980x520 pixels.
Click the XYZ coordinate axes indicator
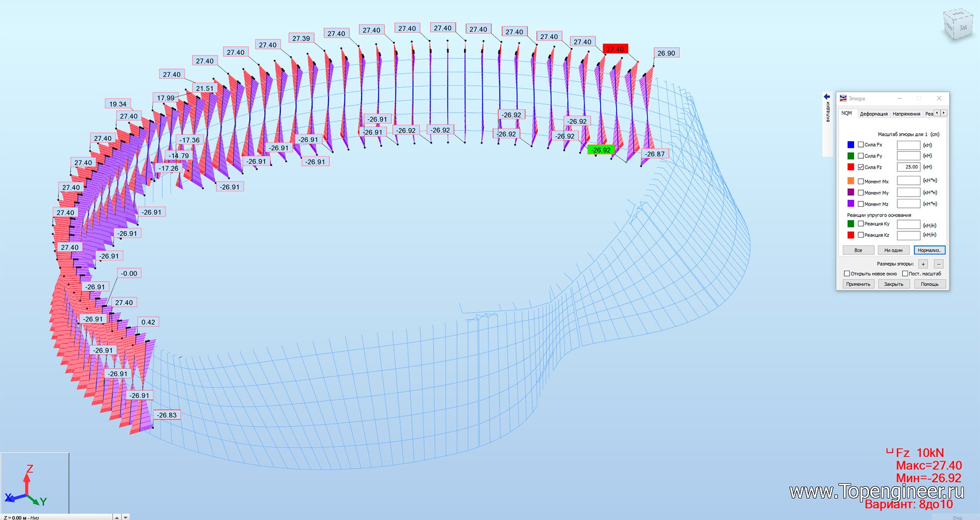tap(27, 485)
